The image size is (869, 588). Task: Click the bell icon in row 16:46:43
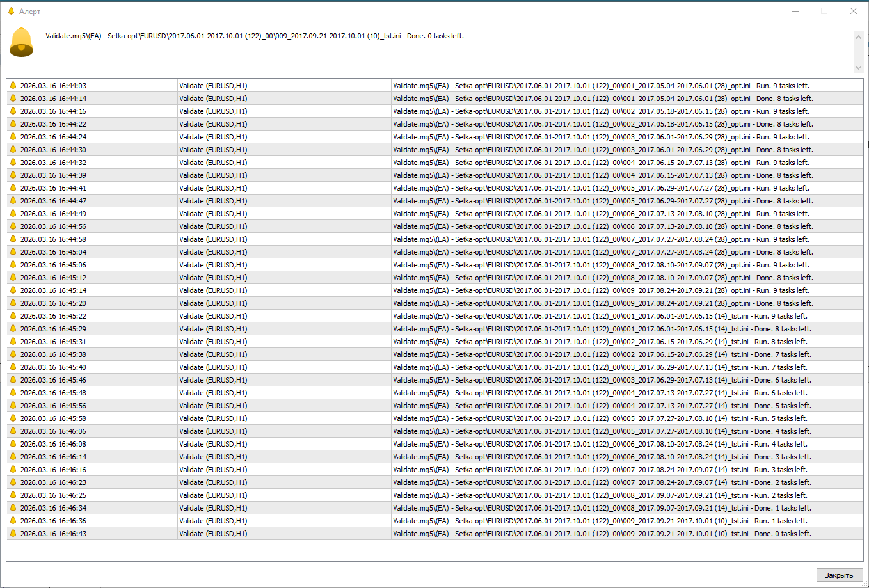tap(13, 534)
